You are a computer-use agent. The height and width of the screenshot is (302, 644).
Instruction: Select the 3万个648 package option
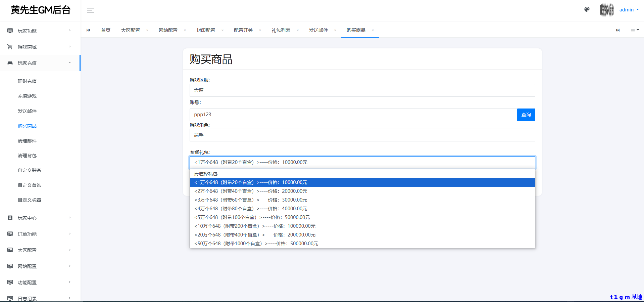pyautogui.click(x=362, y=200)
